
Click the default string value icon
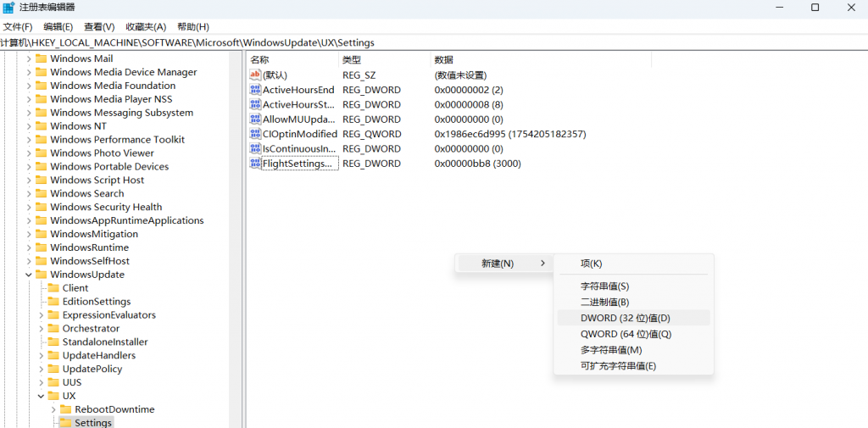[x=255, y=75]
